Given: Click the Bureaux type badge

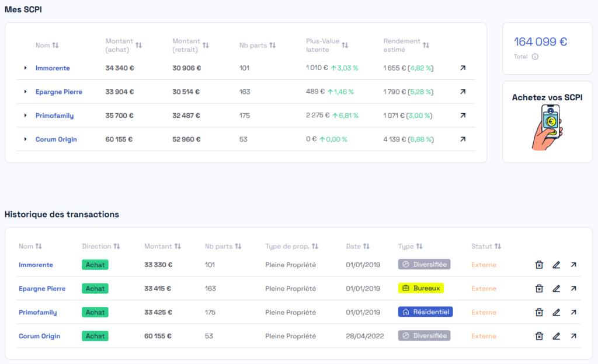Looking at the screenshot, I should click(x=420, y=288).
